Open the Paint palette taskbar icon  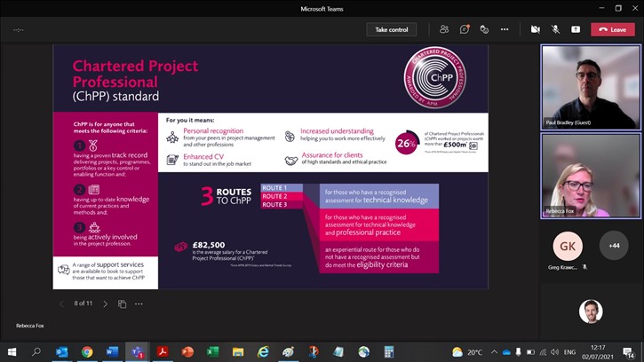pyautogui.click(x=289, y=351)
